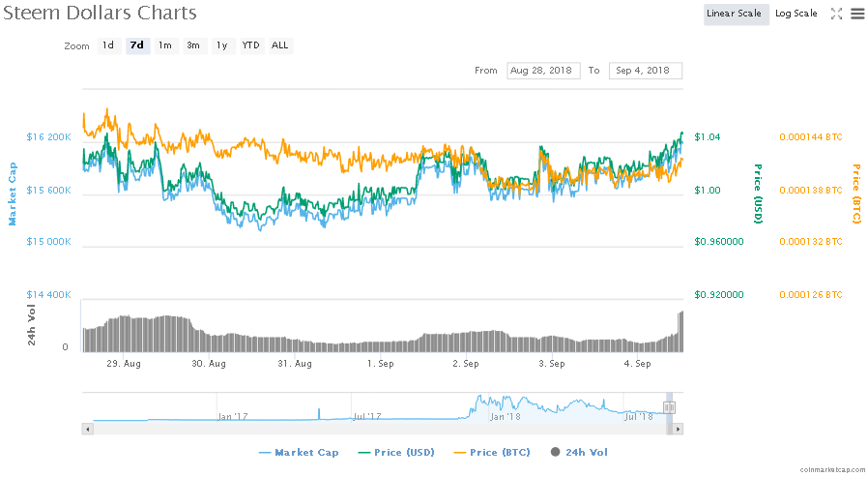
Task: Click Jan '17 in the navigator
Action: 233,417
